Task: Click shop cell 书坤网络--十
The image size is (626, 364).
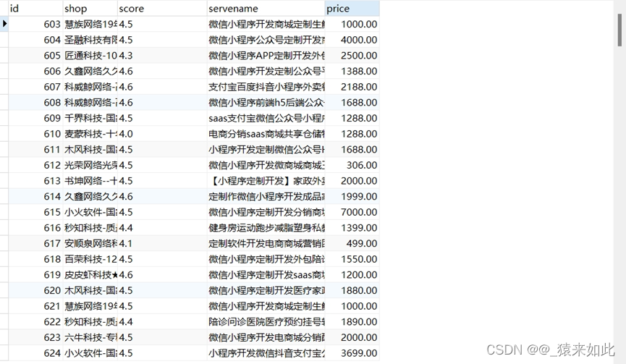Action: click(90, 181)
